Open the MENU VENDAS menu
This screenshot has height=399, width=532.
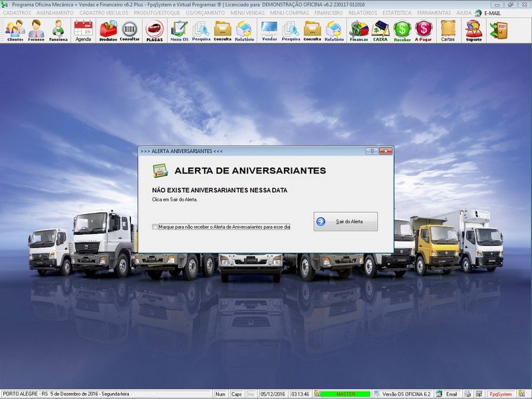click(247, 13)
